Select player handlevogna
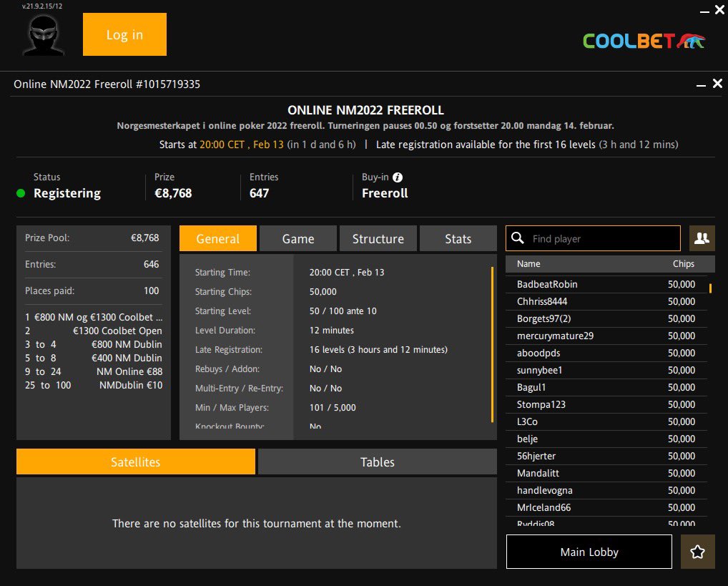 point(606,490)
